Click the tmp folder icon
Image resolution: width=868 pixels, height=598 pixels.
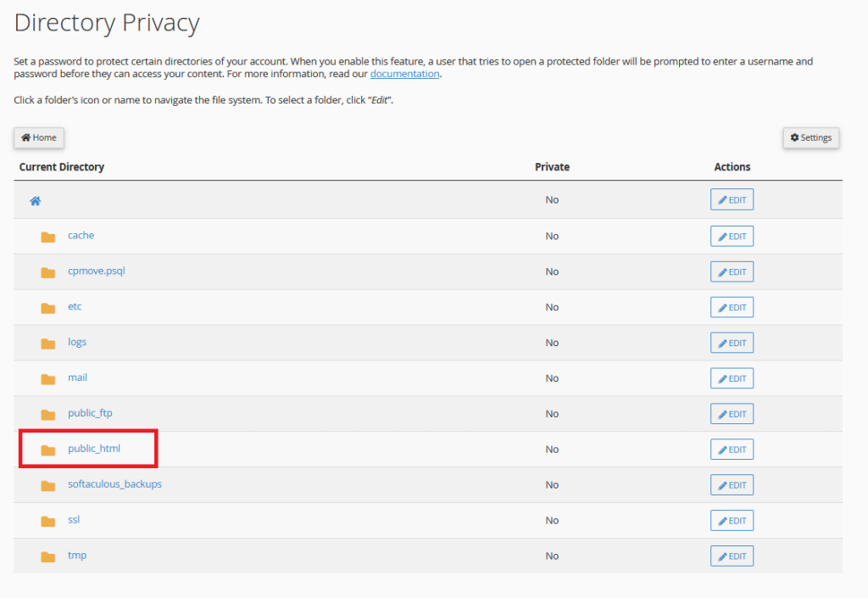click(x=48, y=556)
